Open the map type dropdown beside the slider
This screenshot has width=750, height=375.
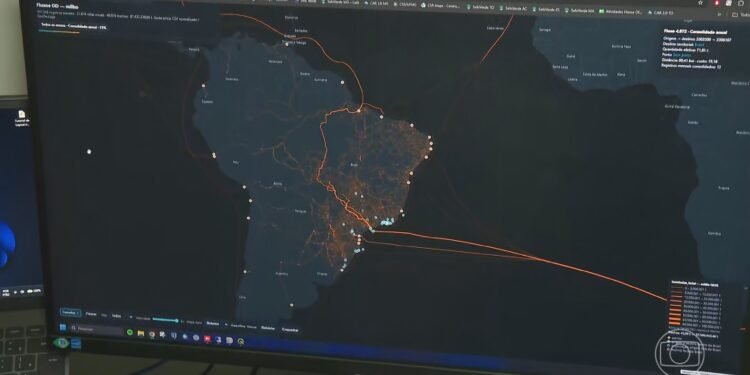click(217, 323)
